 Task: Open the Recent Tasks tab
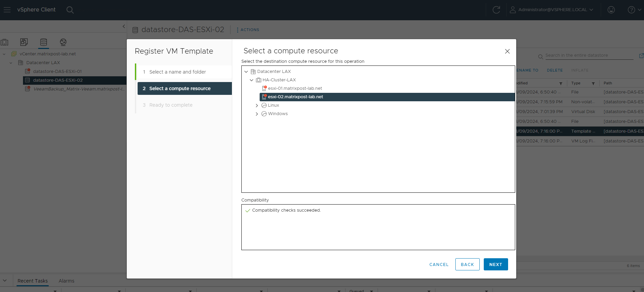click(x=32, y=281)
